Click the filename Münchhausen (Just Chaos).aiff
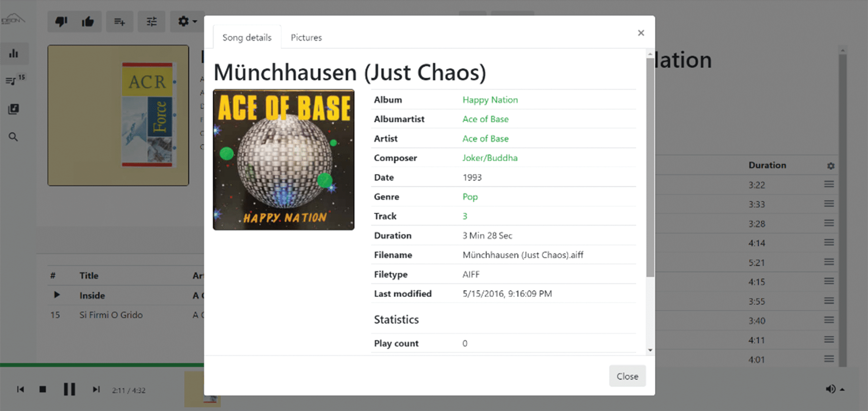Viewport: 868px width, 411px height. pyautogui.click(x=523, y=255)
